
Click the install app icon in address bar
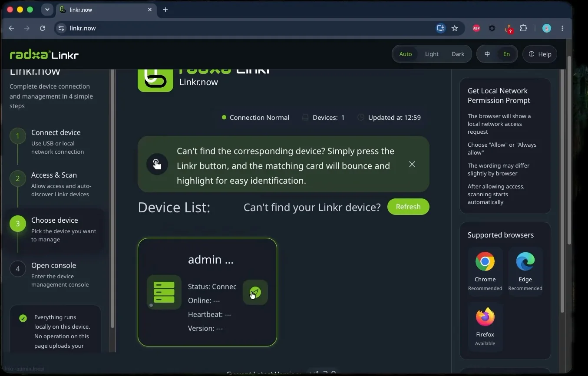(x=441, y=28)
